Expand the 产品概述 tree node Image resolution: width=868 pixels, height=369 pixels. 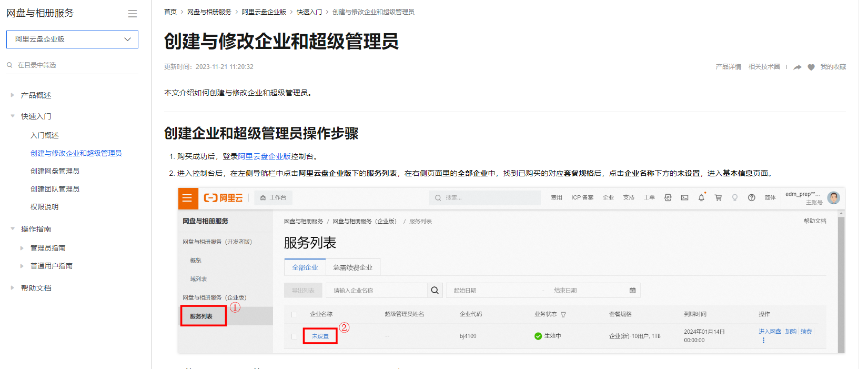pos(12,95)
